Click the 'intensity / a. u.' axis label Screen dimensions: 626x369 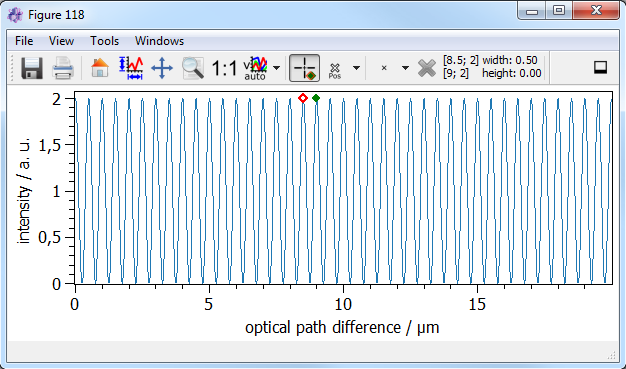pyautogui.click(x=24, y=190)
